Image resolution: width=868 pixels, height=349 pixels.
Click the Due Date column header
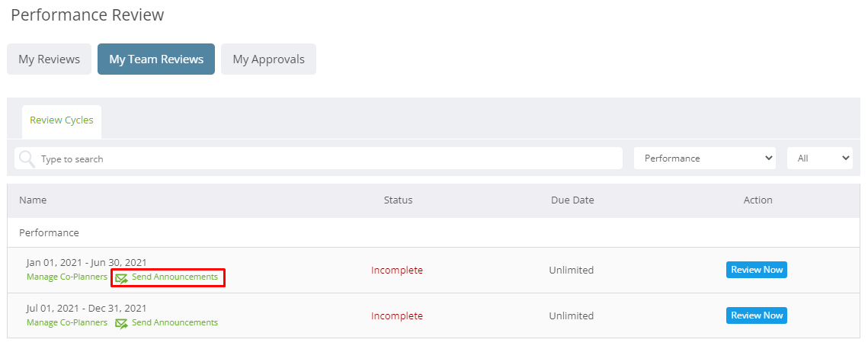[x=572, y=200]
